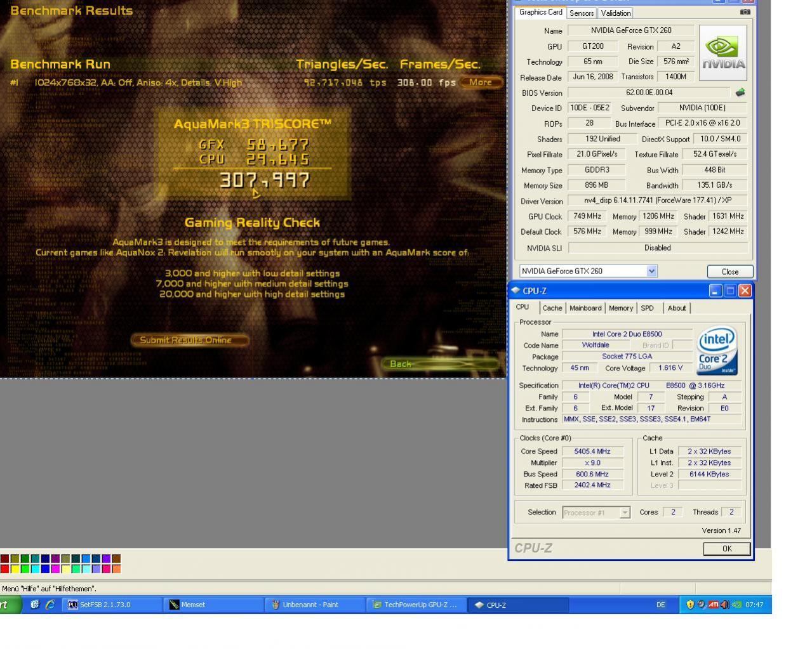Viewport: 812px width, 649px height.
Task: Click the Rated FSB value 2402.4 MHz
Action: [x=592, y=485]
